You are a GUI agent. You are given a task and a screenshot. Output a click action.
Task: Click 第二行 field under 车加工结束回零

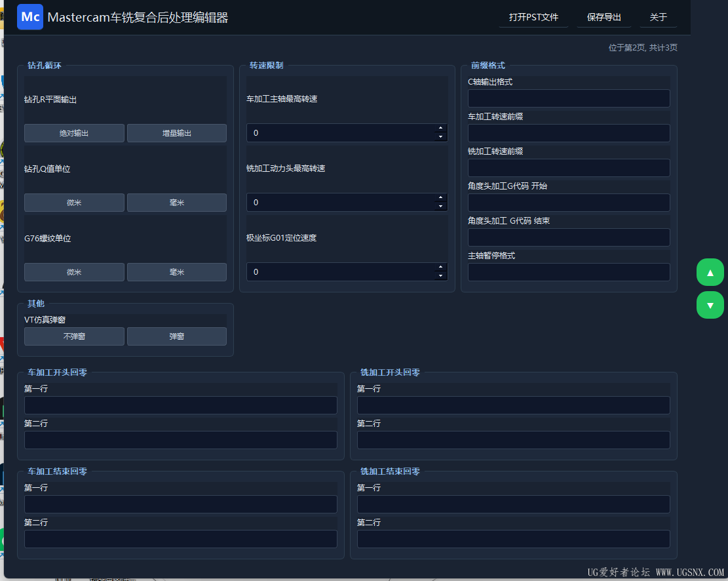181,539
